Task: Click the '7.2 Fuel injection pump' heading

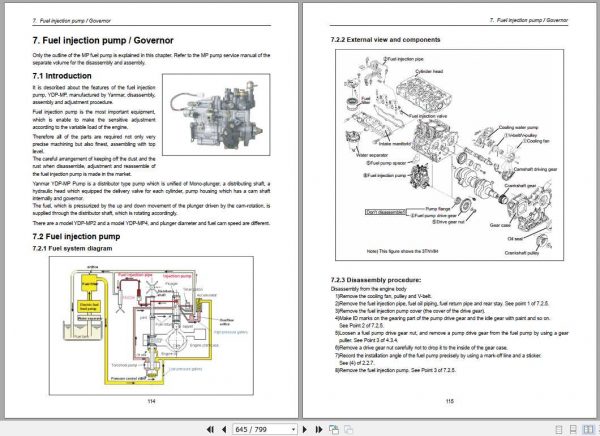Action: point(76,237)
